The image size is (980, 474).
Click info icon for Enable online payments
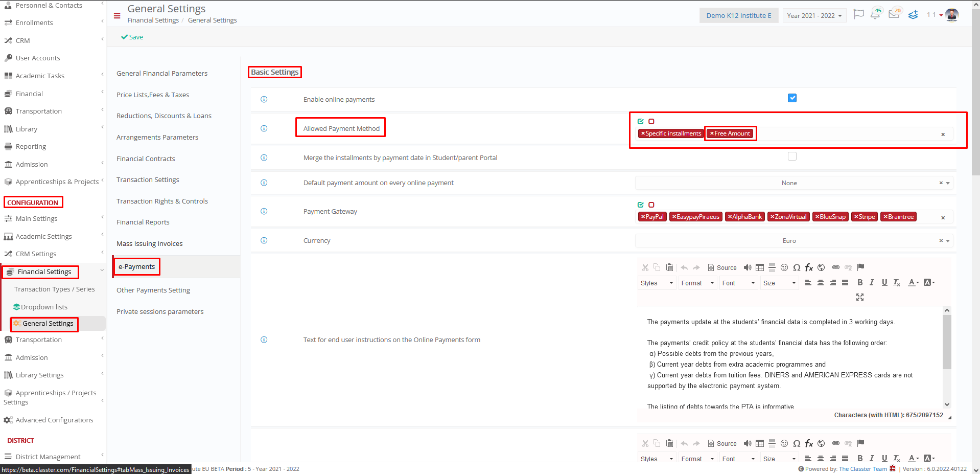tap(264, 99)
